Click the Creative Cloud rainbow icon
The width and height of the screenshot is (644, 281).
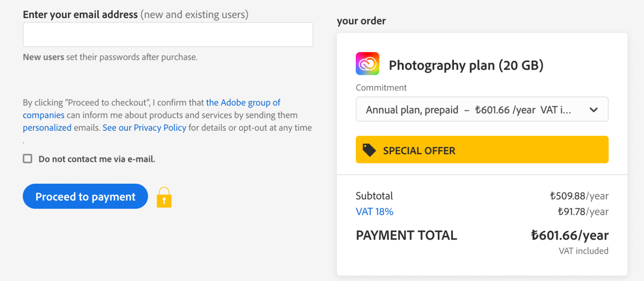click(x=367, y=64)
